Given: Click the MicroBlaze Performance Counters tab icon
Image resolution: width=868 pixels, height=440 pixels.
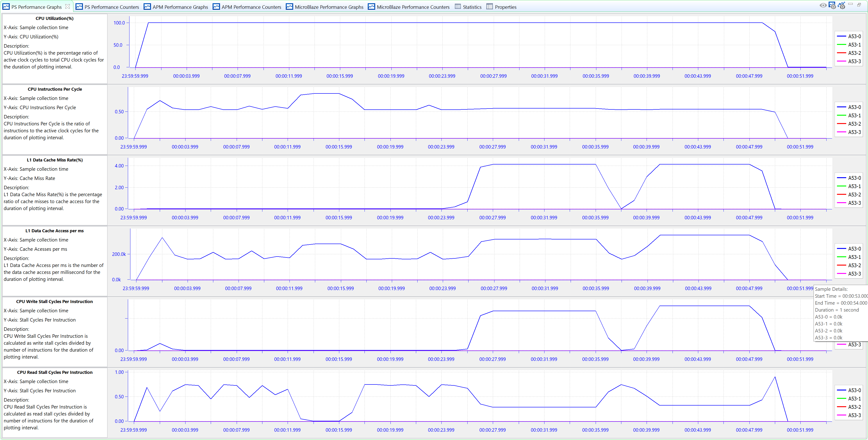Looking at the screenshot, I should 371,6.
